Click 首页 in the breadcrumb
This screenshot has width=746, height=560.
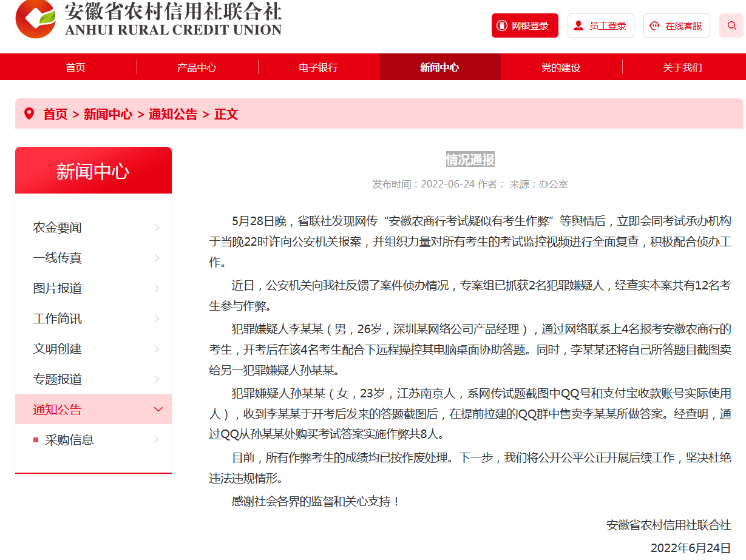coord(55,114)
